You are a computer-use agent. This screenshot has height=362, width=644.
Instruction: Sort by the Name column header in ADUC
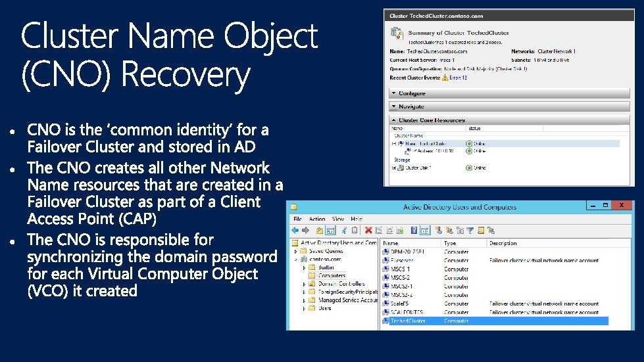(x=410, y=243)
